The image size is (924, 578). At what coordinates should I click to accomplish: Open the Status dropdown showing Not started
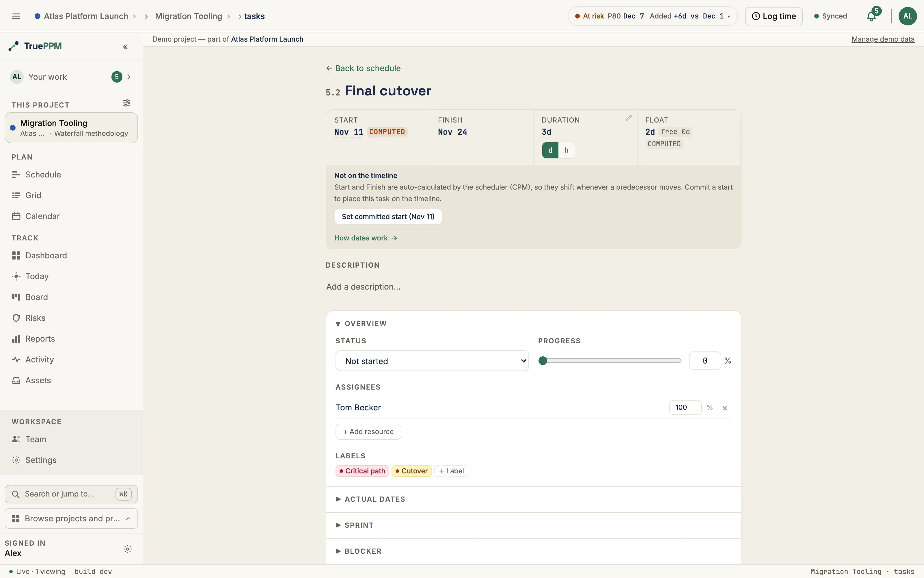pyautogui.click(x=432, y=361)
